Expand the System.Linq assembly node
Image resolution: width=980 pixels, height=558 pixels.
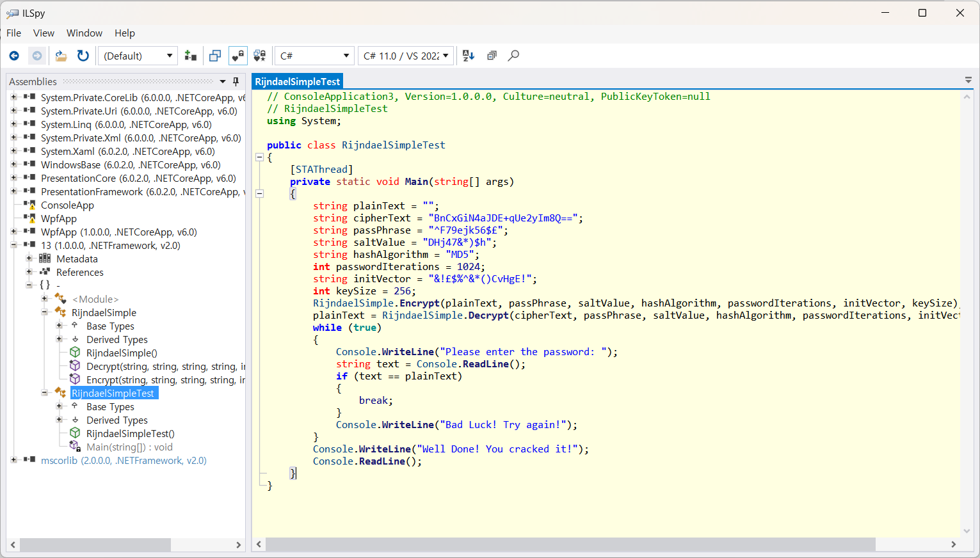tap(13, 124)
